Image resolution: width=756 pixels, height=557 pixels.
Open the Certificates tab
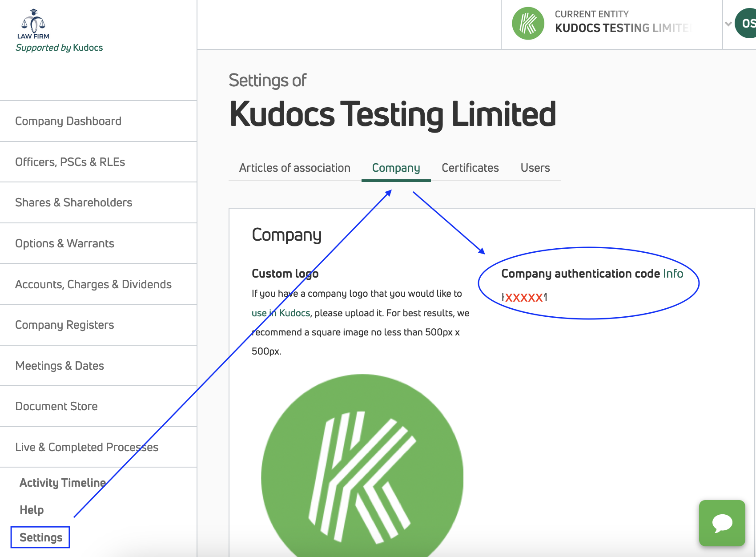point(470,168)
